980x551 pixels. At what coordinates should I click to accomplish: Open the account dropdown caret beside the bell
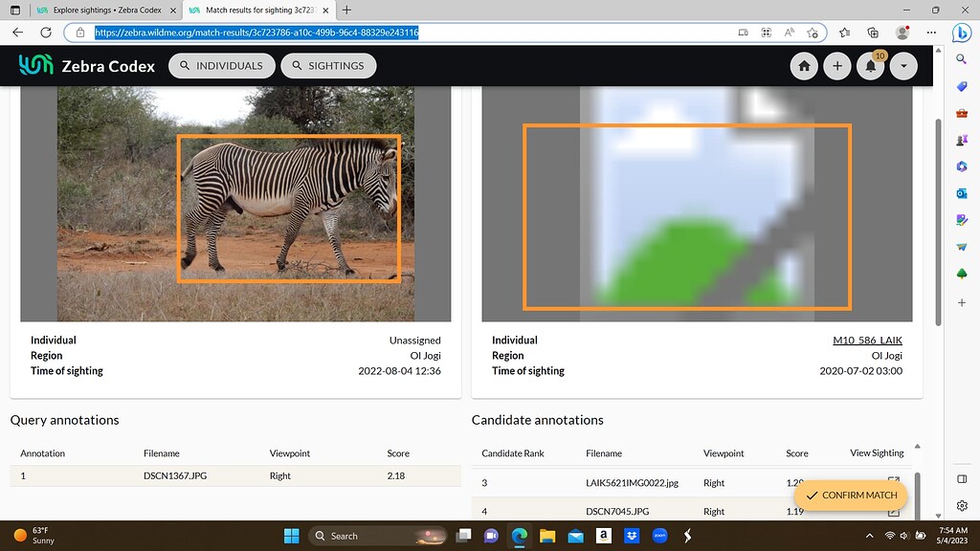903,65
